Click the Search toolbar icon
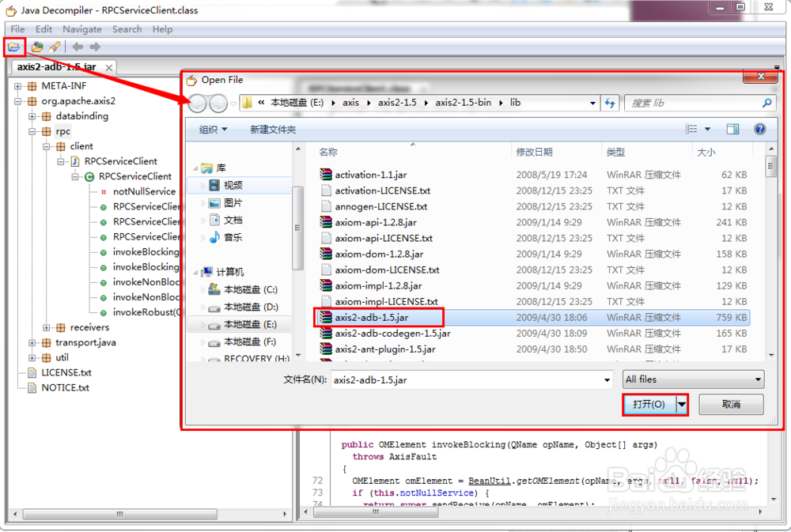Image resolution: width=791 pixels, height=532 pixels. [54, 47]
